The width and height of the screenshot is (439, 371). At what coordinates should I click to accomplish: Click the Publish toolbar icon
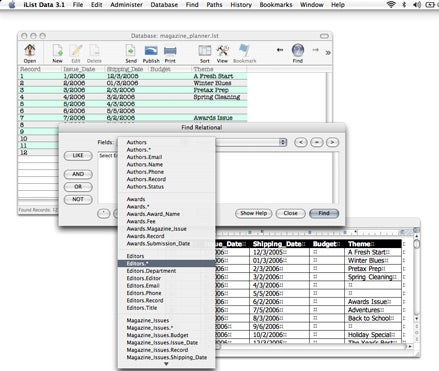click(x=151, y=53)
